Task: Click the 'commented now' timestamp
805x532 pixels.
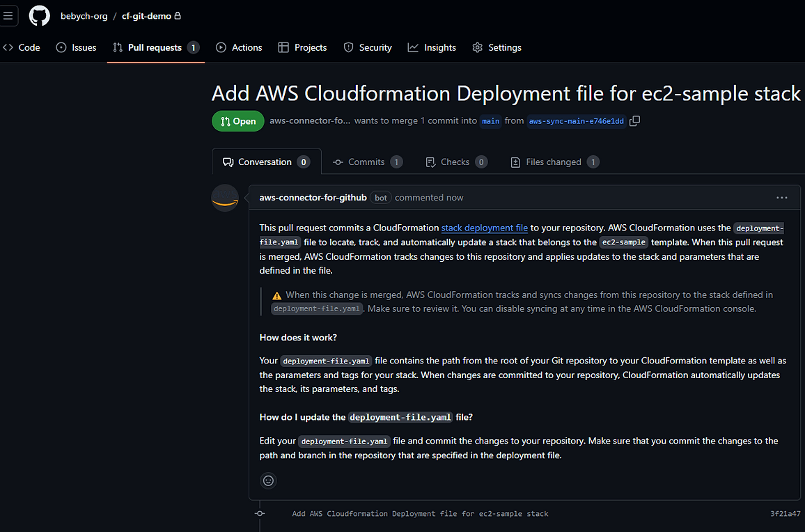Action: 429,198
